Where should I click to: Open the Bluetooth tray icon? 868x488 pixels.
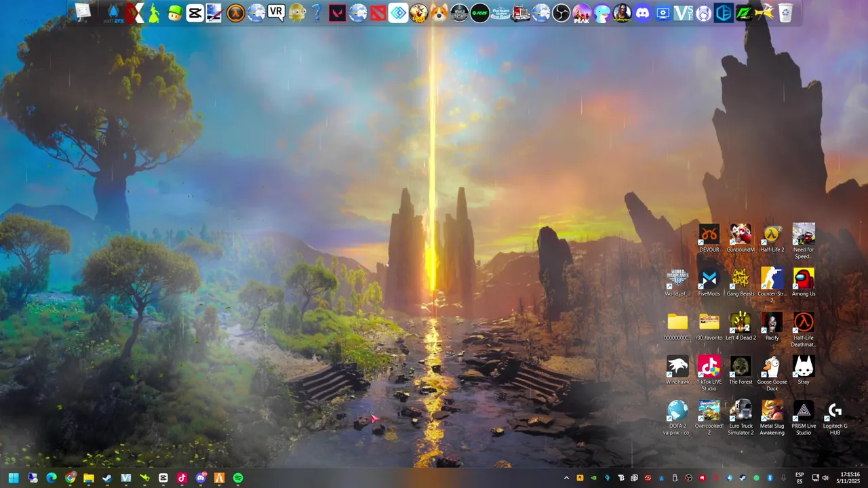point(770,478)
